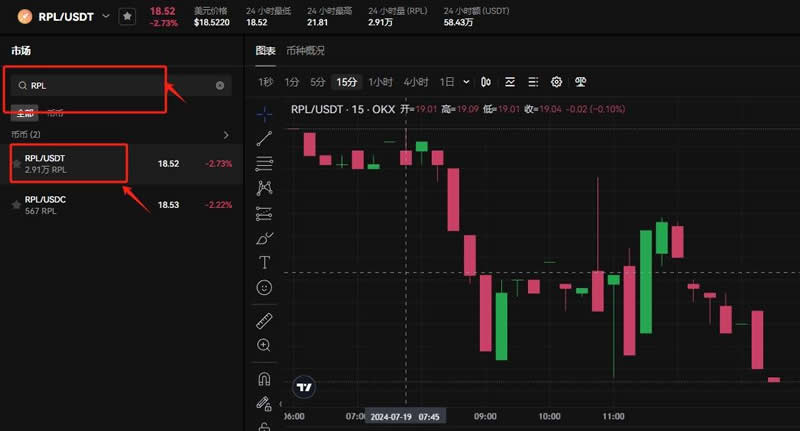Click the $18.5220 USD price
Screen dimensions: 800x431
coord(212,22)
